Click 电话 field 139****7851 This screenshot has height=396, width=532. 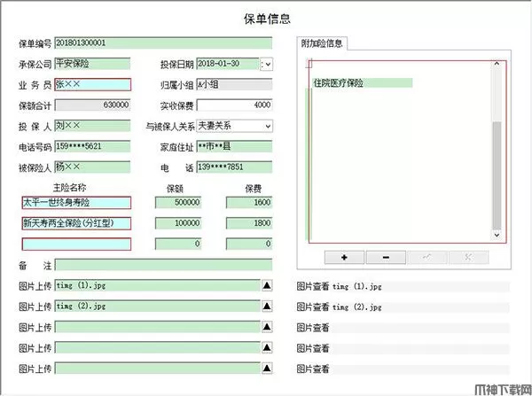(234, 167)
